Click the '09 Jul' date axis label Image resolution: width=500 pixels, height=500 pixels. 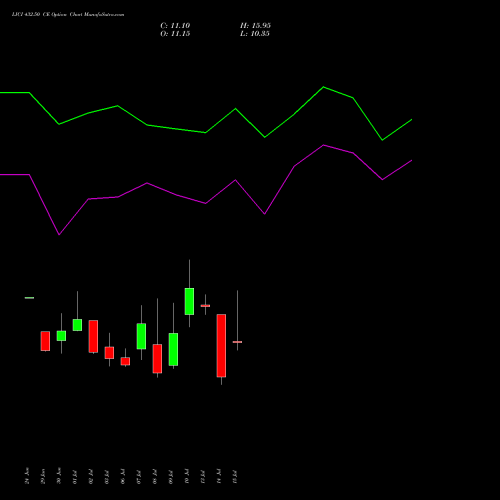171,476
